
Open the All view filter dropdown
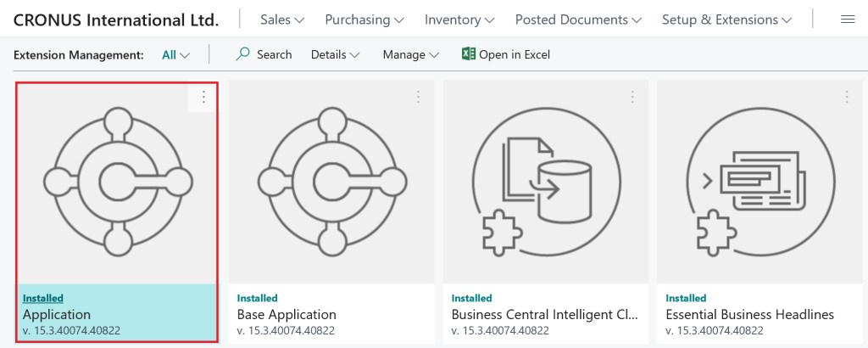point(175,54)
